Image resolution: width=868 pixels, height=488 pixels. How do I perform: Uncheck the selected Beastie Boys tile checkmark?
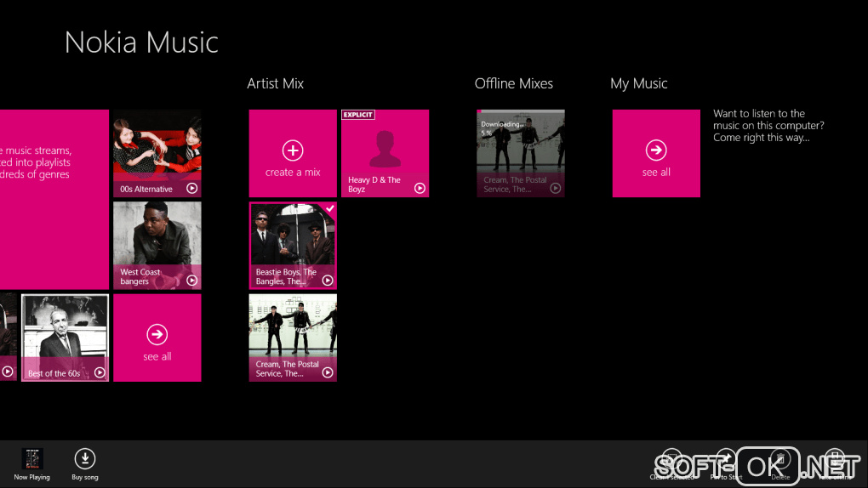coord(330,208)
